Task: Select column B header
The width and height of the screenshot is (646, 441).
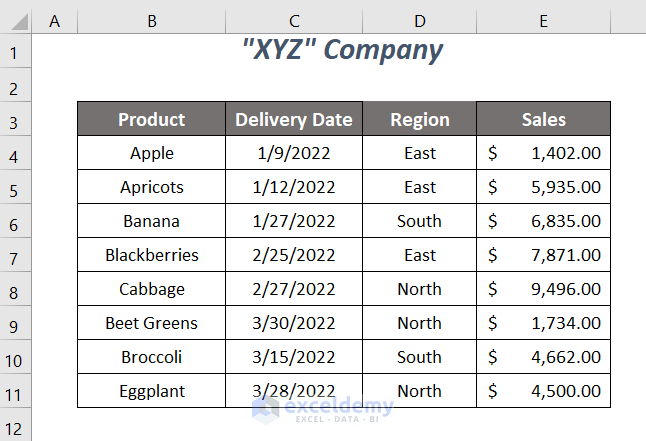Action: coord(151,20)
